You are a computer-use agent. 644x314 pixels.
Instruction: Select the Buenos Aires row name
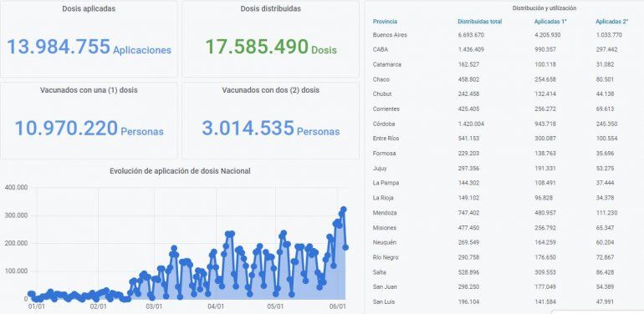tap(390, 35)
